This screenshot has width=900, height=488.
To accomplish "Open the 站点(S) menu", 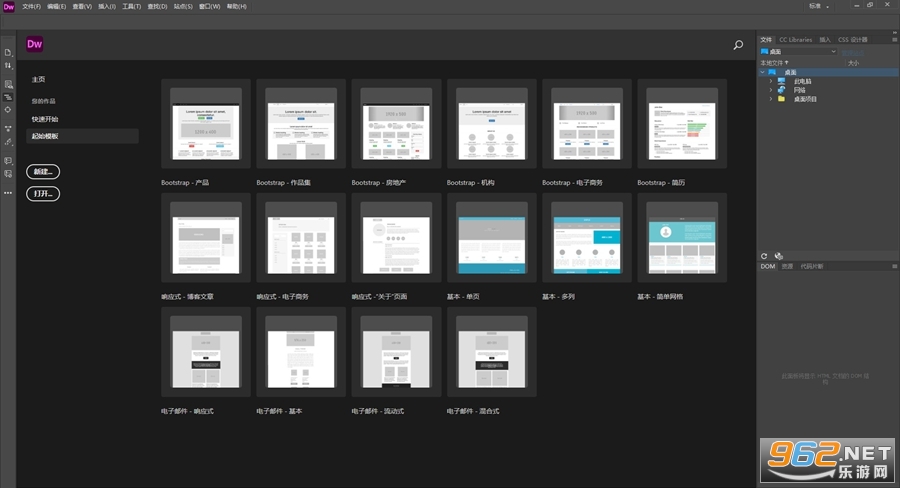I will click(x=183, y=6).
